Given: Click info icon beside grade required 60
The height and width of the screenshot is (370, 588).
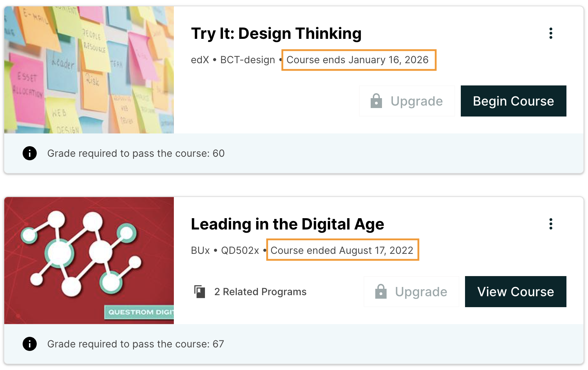Looking at the screenshot, I should click(x=30, y=153).
